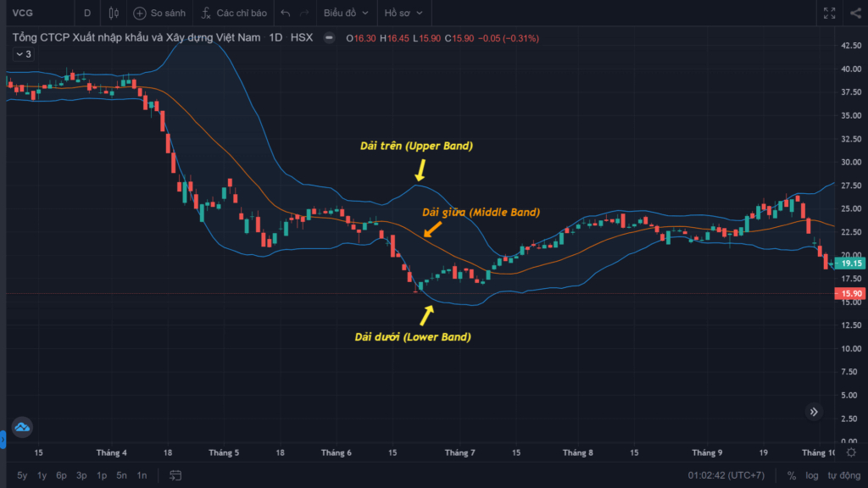Viewport: 868px width, 488px height.
Task: Expand the 3 indicators legend
Action: point(23,54)
